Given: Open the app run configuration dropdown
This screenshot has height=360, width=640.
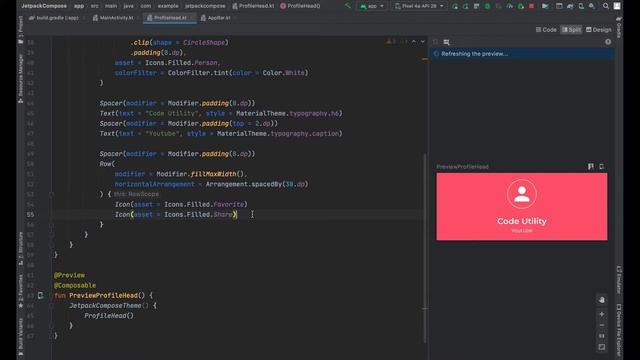Looking at the screenshot, I should coord(372,6).
